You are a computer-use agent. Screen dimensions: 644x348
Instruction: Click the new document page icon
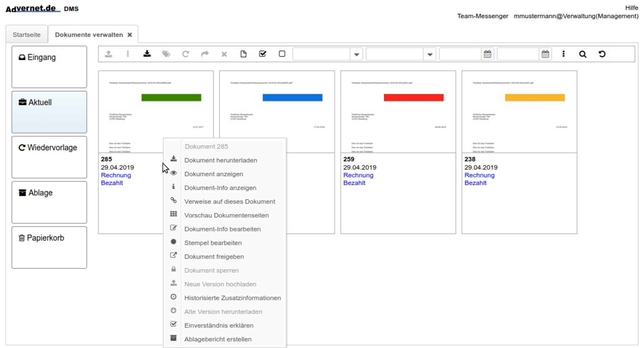point(243,54)
